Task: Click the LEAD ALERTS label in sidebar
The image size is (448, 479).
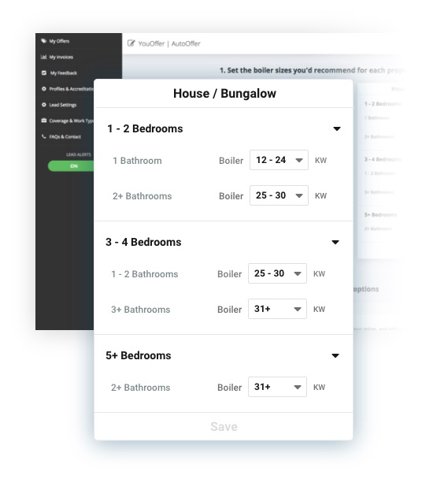Action: (79, 154)
